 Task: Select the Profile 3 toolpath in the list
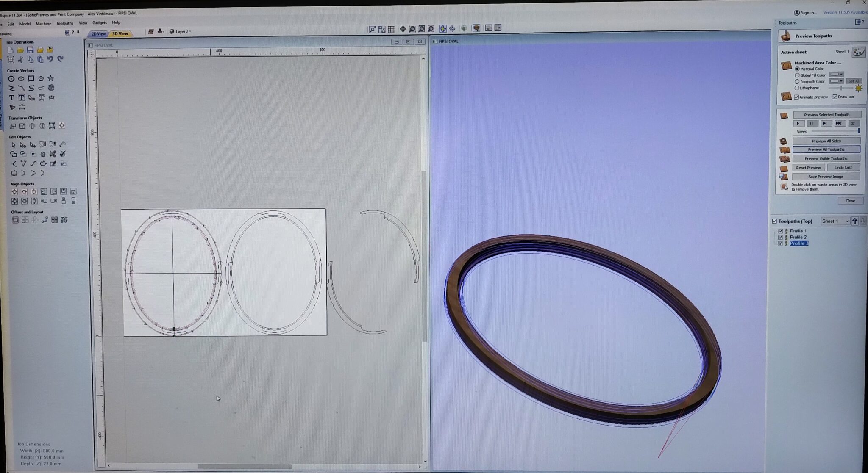799,243
